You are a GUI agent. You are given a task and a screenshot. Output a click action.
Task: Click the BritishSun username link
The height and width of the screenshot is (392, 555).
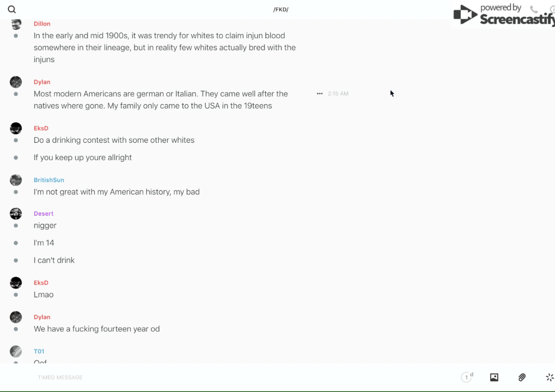49,180
